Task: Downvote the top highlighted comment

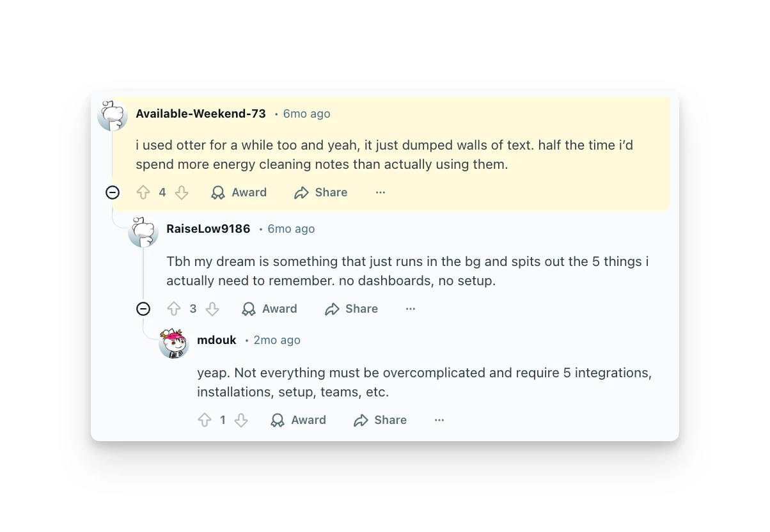Action: [182, 192]
